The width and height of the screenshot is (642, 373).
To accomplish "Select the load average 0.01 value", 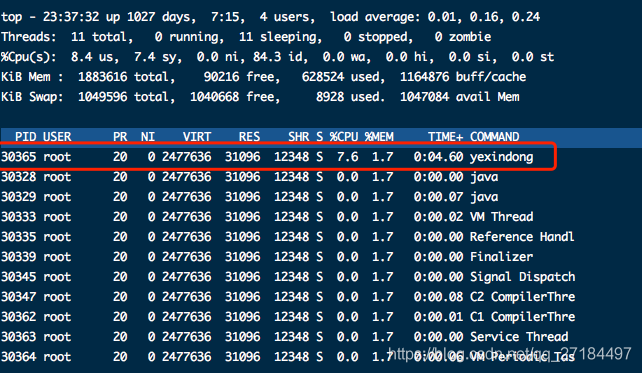I will coord(443,17).
